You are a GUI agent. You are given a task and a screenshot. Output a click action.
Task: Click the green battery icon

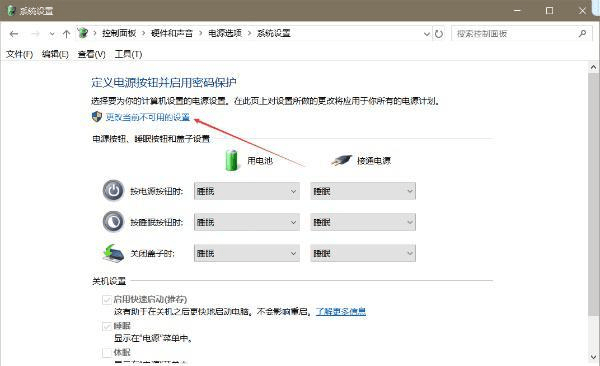[x=232, y=160]
